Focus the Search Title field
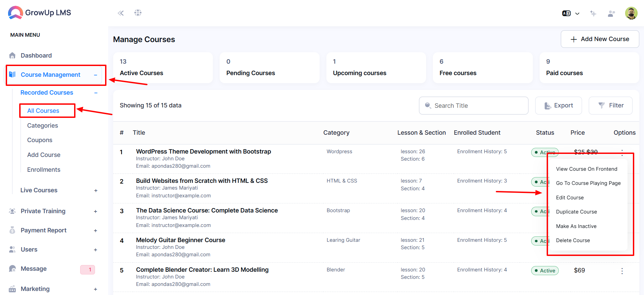This screenshot has height=295, width=644. 474,105
